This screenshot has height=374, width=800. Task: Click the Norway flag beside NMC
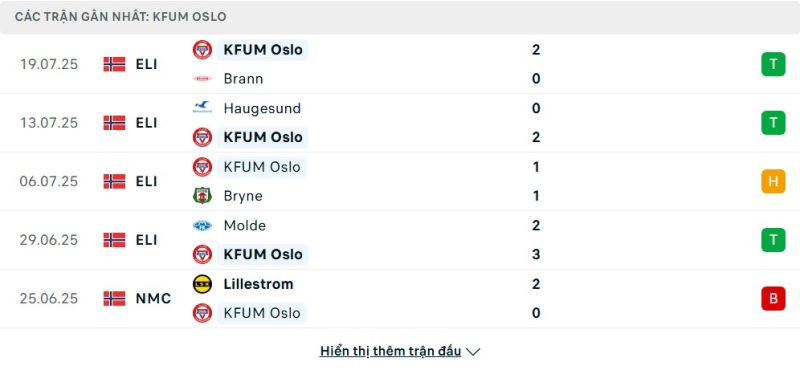[114, 298]
